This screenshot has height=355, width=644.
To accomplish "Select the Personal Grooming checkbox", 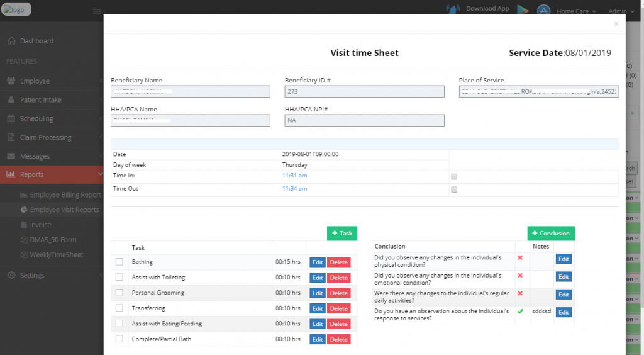I will 119,293.
